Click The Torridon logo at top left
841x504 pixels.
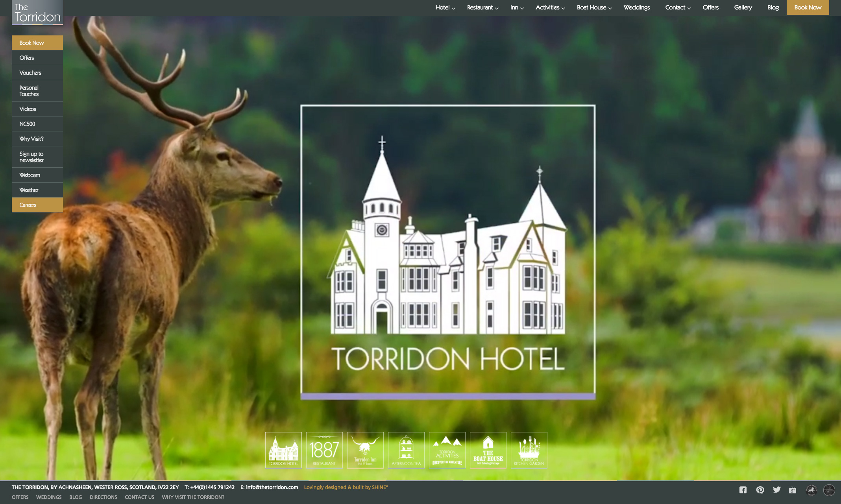[37, 13]
